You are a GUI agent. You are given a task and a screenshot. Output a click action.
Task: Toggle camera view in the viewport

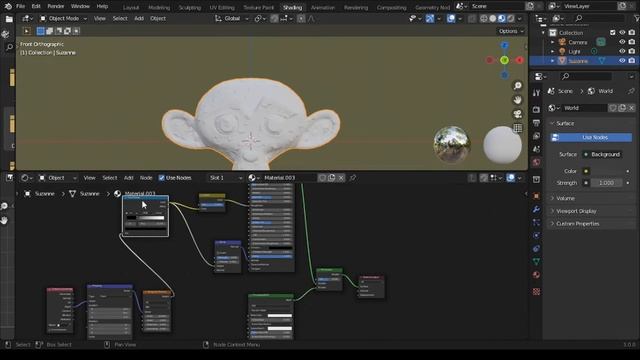point(518,114)
